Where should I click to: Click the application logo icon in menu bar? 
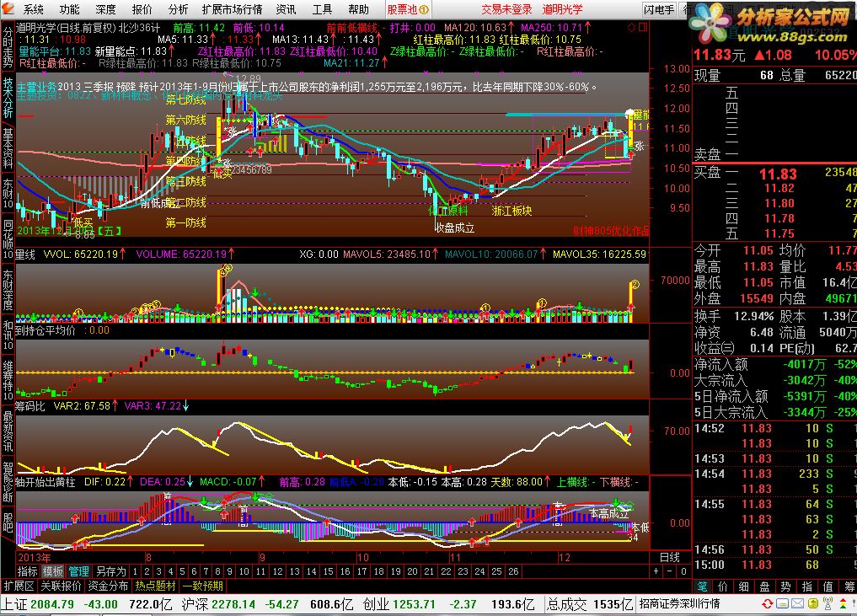click(x=8, y=9)
